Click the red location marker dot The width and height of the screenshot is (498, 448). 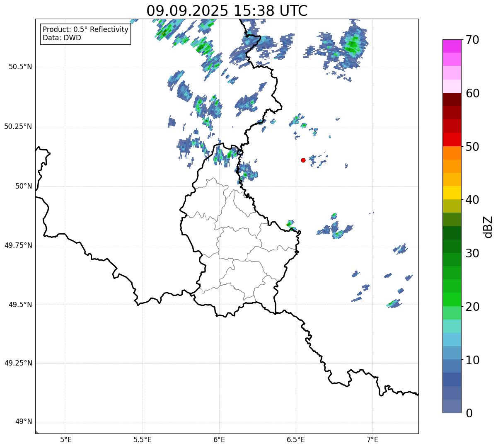[303, 160]
